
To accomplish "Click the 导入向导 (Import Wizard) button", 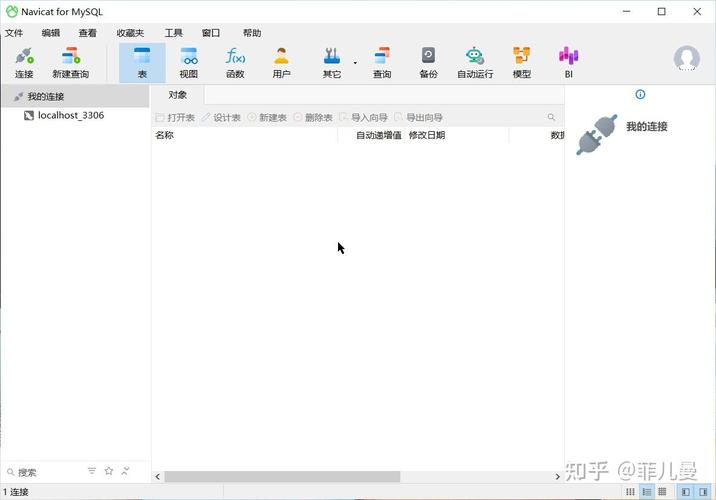I will [363, 117].
